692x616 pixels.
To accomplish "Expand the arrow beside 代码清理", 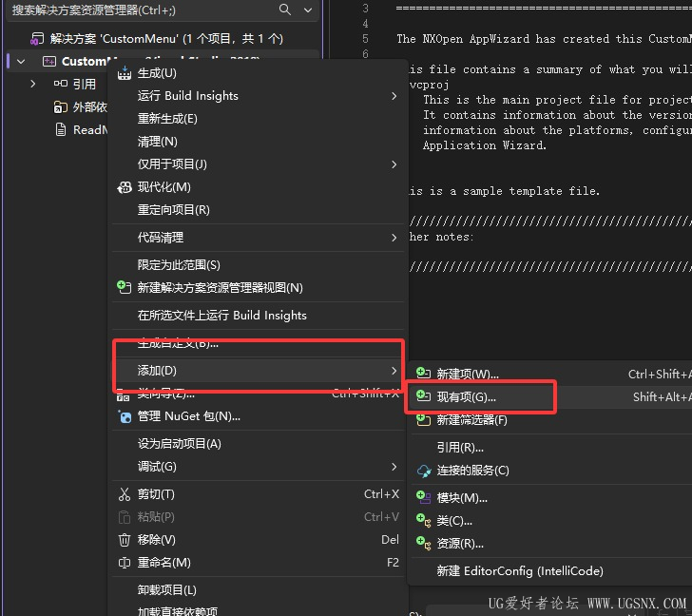I will click(x=394, y=238).
